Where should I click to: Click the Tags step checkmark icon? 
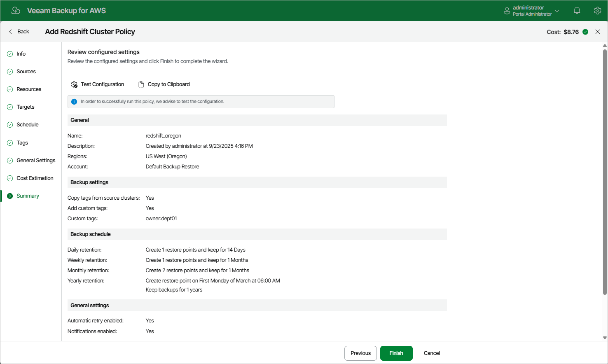10,143
